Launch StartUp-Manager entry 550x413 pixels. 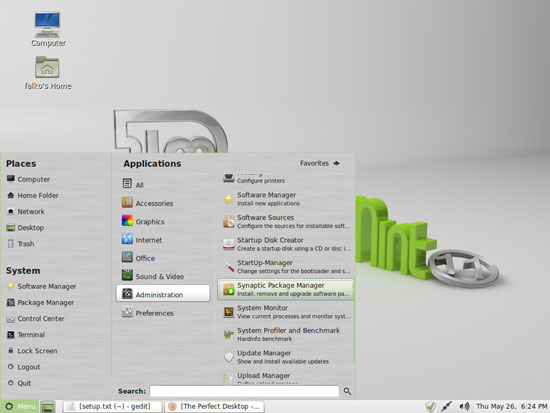286,266
